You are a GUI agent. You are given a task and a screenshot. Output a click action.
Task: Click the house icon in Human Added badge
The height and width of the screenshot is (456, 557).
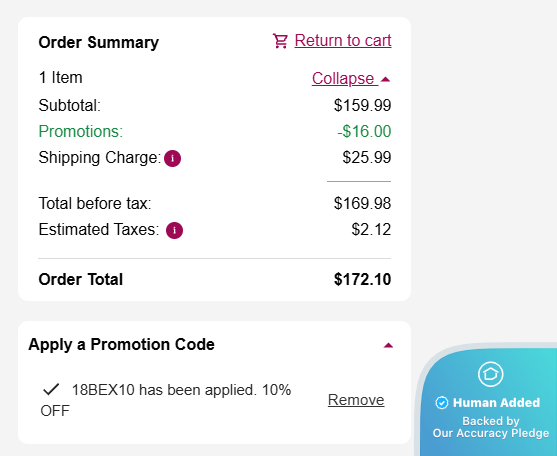(x=491, y=374)
